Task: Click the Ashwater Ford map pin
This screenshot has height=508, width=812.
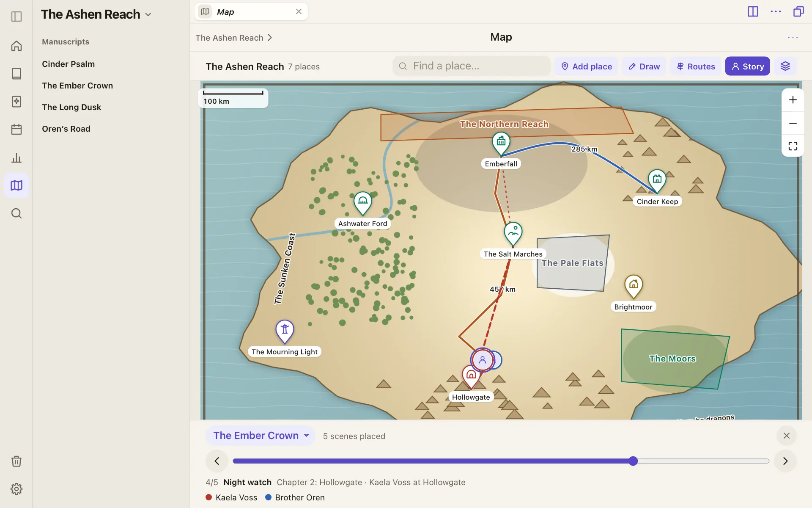Action: pyautogui.click(x=363, y=203)
